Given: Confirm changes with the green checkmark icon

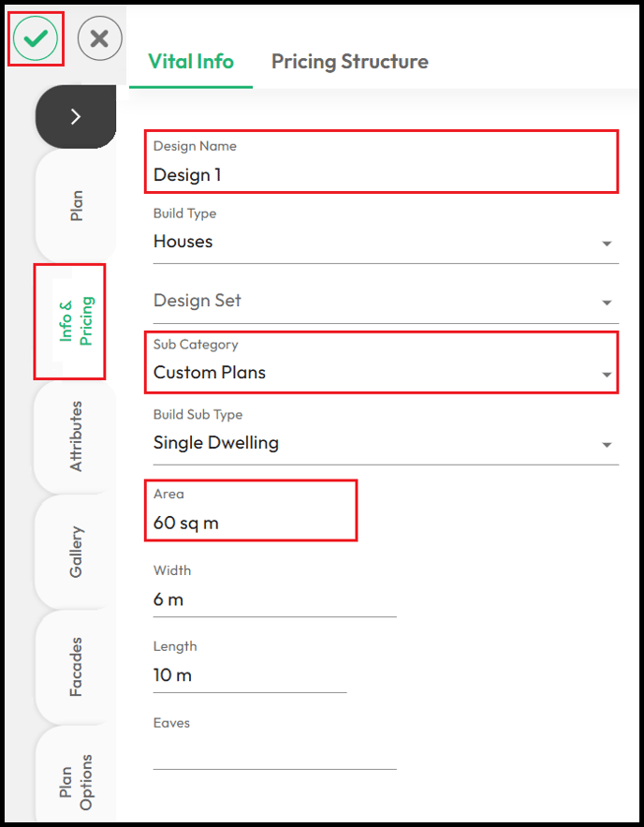Looking at the screenshot, I should click(36, 38).
